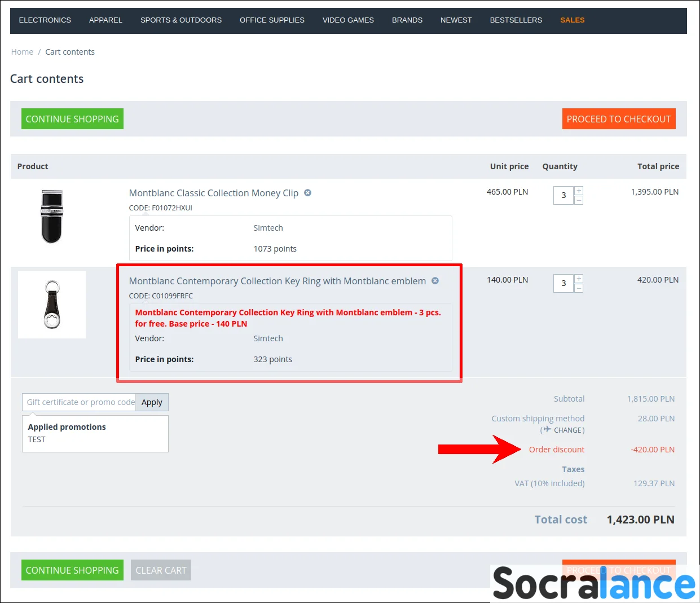Click the Money Clip total 1,395.00 PLN
The image size is (700, 603).
[x=655, y=192]
